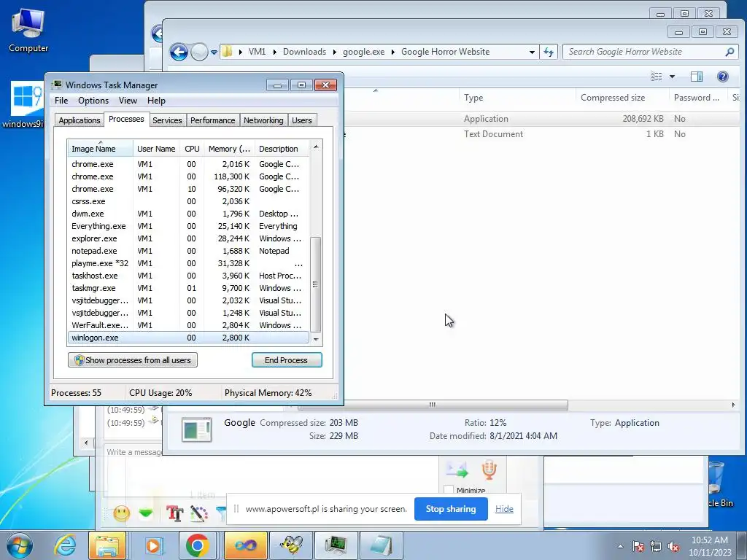
Task: Click the process list scroll-down arrow
Action: coord(315,338)
